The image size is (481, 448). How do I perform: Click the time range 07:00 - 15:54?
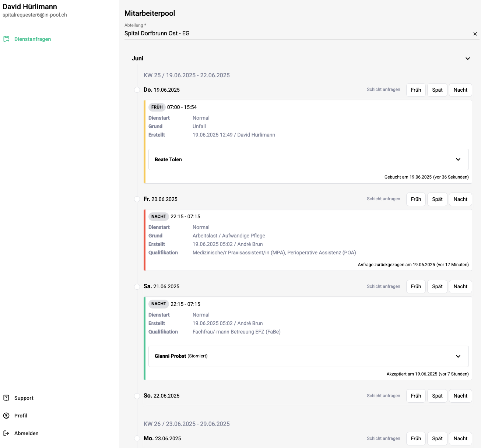point(182,107)
